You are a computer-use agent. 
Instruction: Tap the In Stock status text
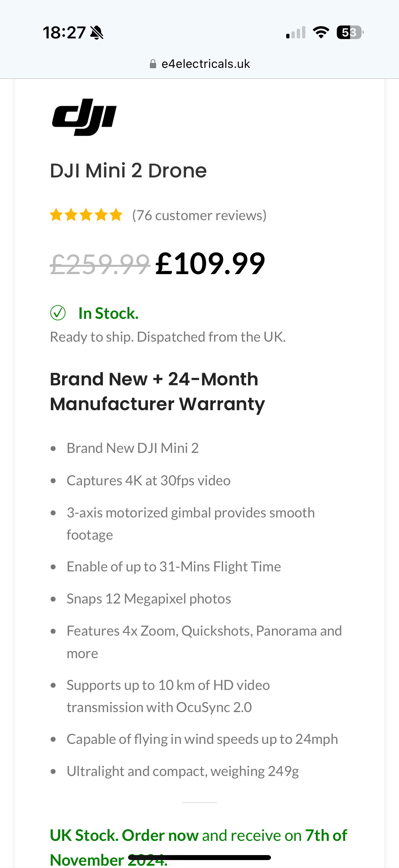pyautogui.click(x=108, y=313)
